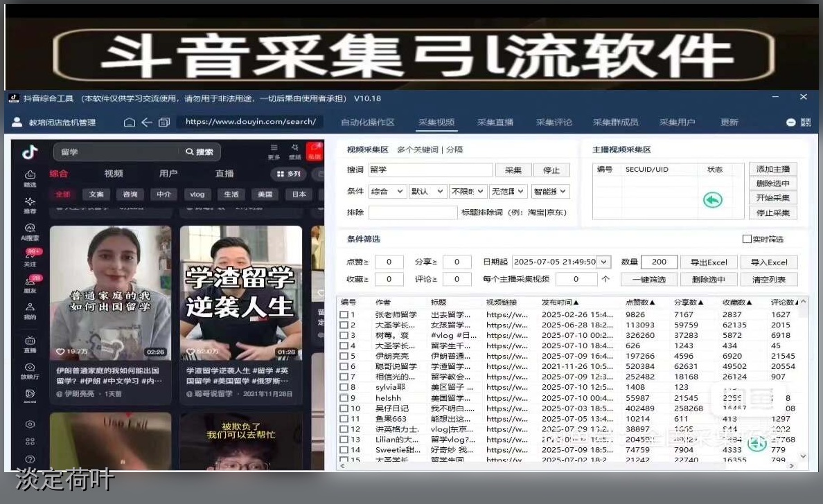Screen dimensions: 823x504
Task: Click the back arrow navigation icon
Action: coord(147,123)
